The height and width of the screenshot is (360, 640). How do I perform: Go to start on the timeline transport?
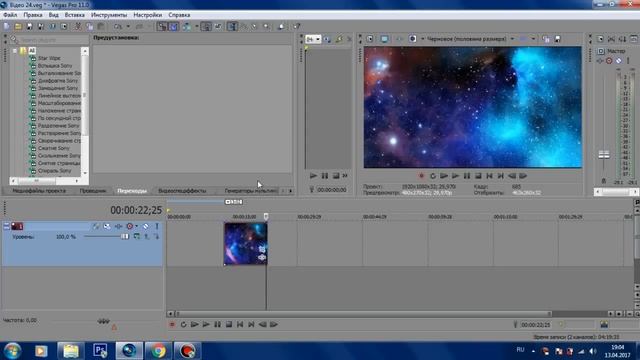pos(240,324)
